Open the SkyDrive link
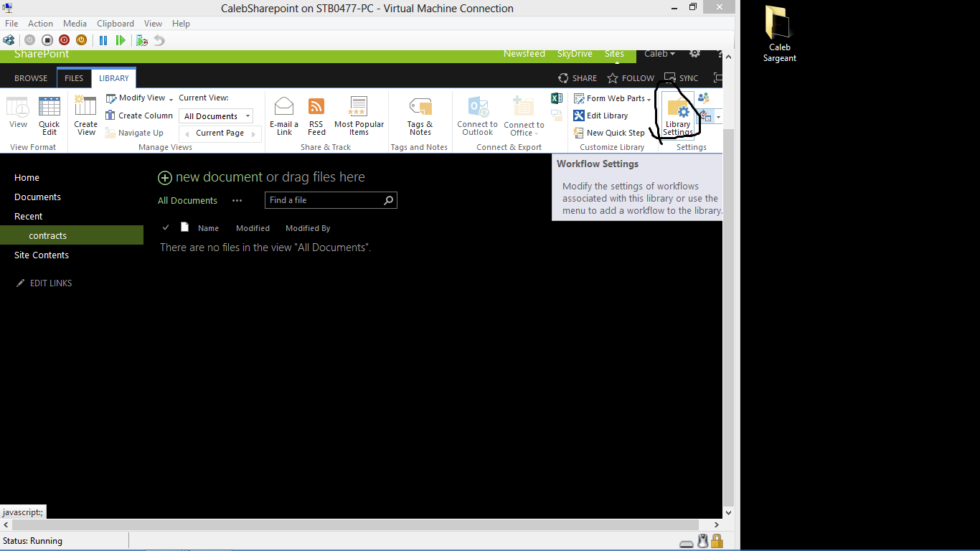 [x=575, y=54]
